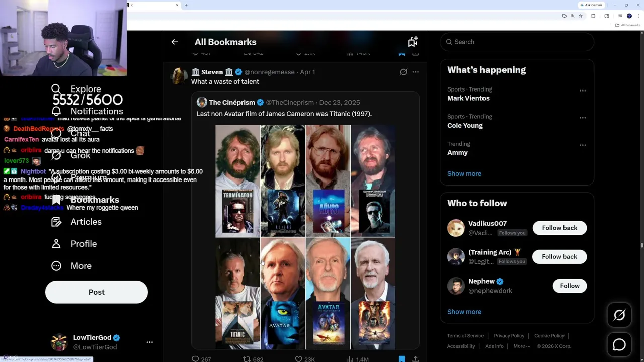Click the LowTierGod account avatar
644x362 pixels.
pos(59,342)
